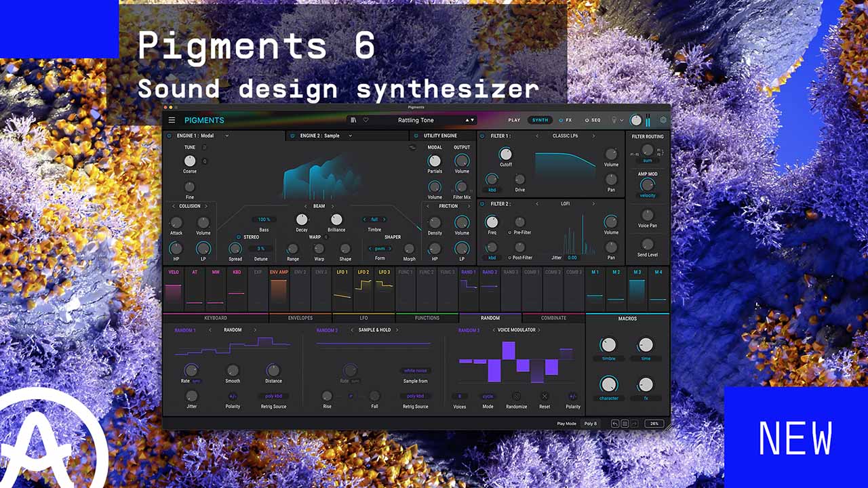Image resolution: width=868 pixels, height=488 pixels.
Task: Expand the Engine 2 Sample type dropdown
Action: pos(351,136)
